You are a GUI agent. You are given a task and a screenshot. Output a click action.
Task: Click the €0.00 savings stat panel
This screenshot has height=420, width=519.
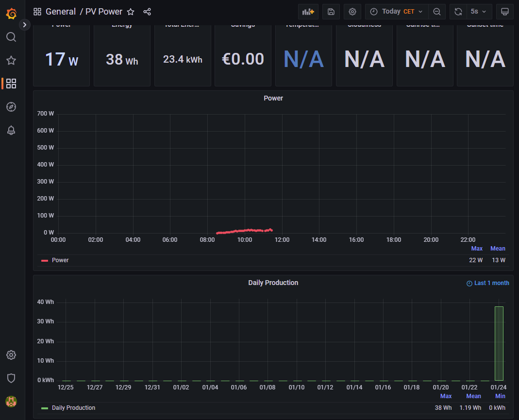coord(243,56)
